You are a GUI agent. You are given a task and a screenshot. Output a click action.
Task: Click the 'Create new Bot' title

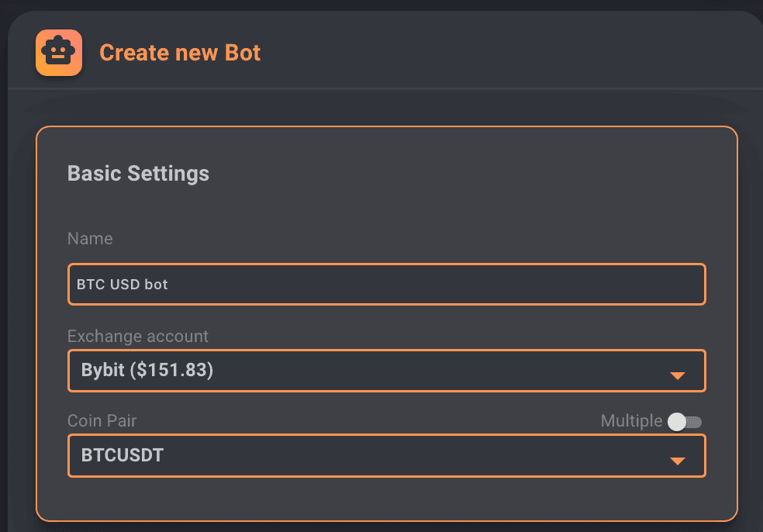coord(180,54)
